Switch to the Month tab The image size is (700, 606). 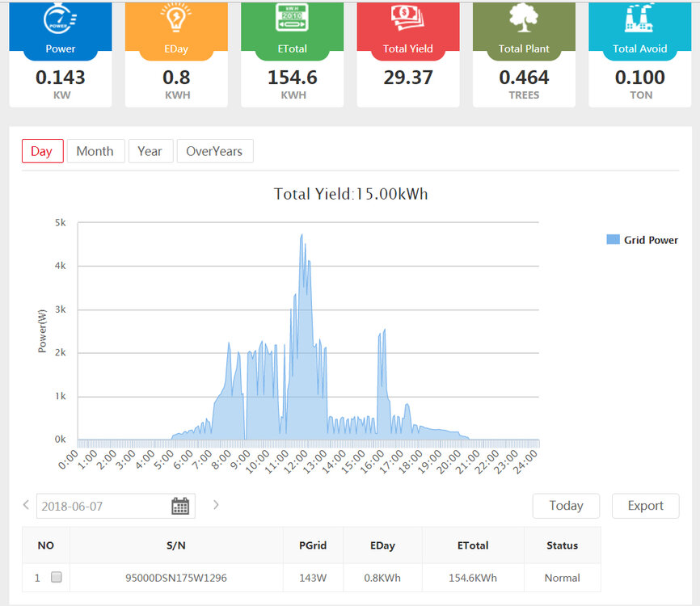(x=95, y=151)
